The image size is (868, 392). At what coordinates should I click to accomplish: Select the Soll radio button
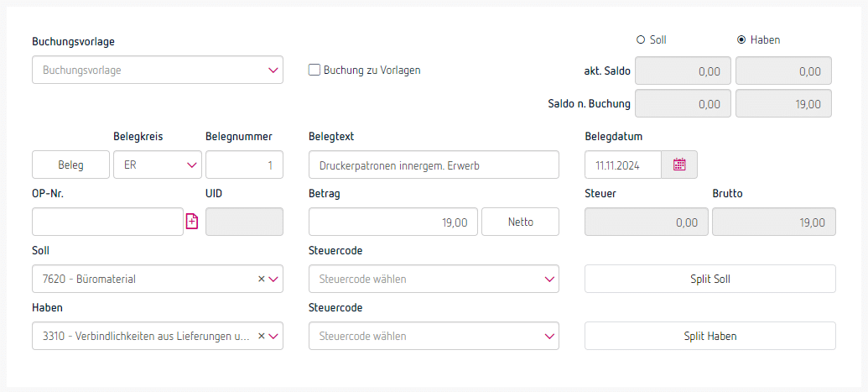pyautogui.click(x=641, y=39)
